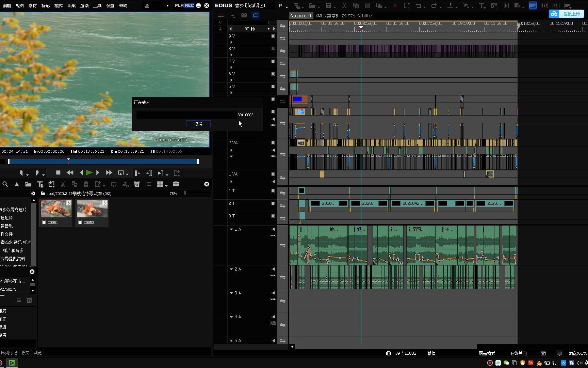Click the 取消 button in loading dialog

[198, 124]
